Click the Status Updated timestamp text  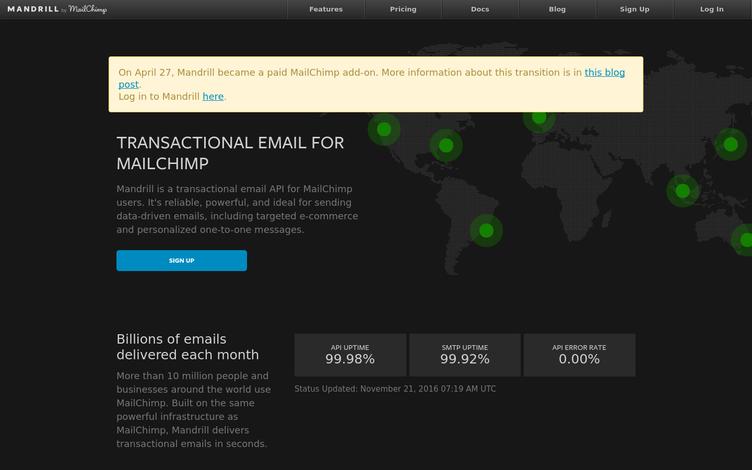pos(395,389)
